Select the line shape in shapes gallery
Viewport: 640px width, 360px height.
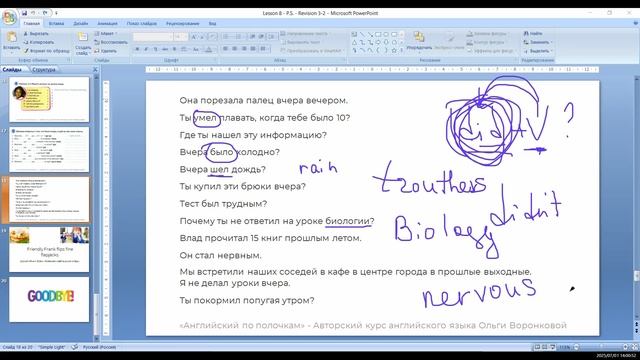coord(362,34)
